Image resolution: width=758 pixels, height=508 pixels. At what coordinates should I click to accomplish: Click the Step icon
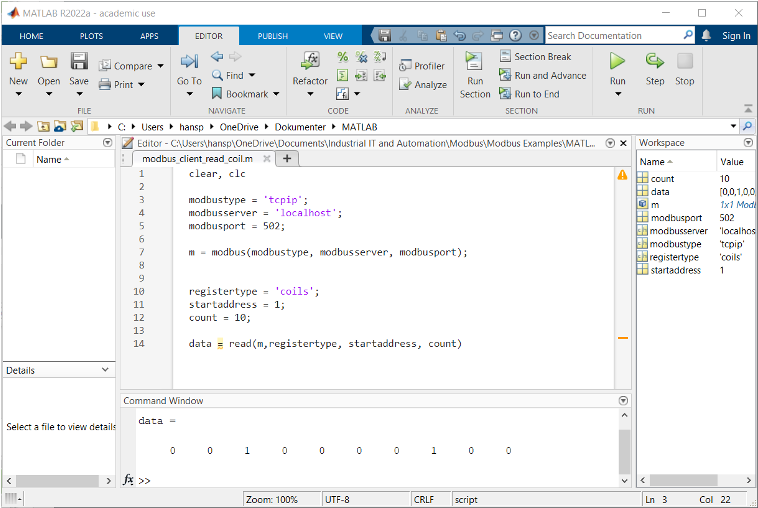tap(655, 61)
